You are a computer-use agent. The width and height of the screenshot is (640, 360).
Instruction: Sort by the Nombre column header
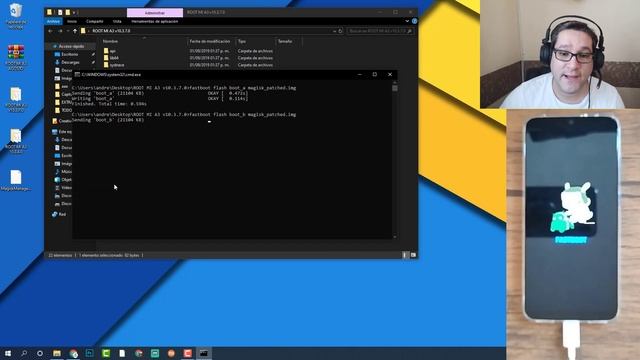[110, 41]
